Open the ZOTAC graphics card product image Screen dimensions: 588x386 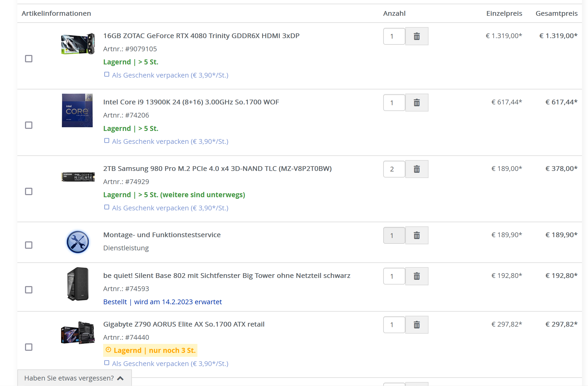pyautogui.click(x=78, y=44)
